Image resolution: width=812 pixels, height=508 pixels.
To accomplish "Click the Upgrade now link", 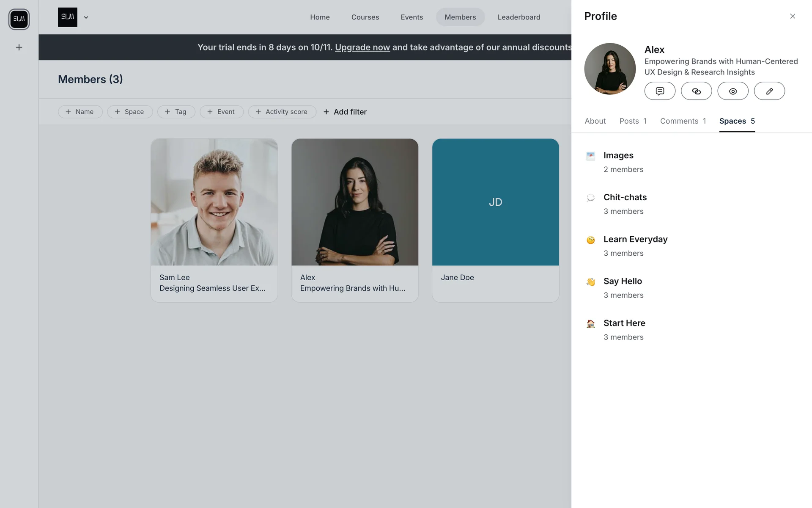I will point(362,47).
